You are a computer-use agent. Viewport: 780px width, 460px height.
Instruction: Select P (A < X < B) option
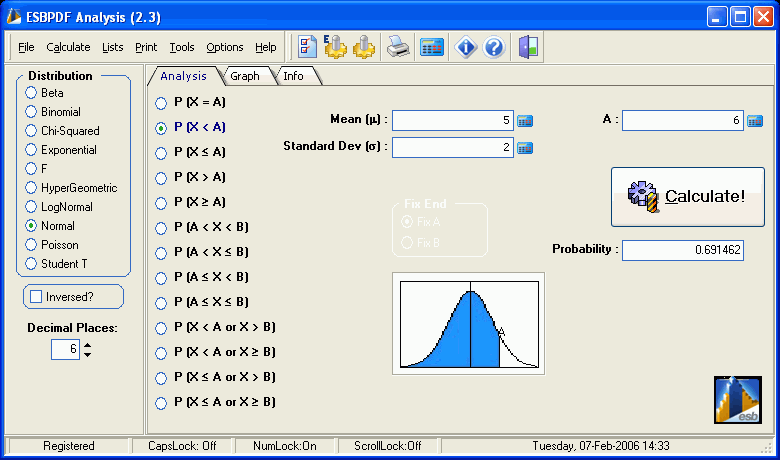(x=202, y=227)
